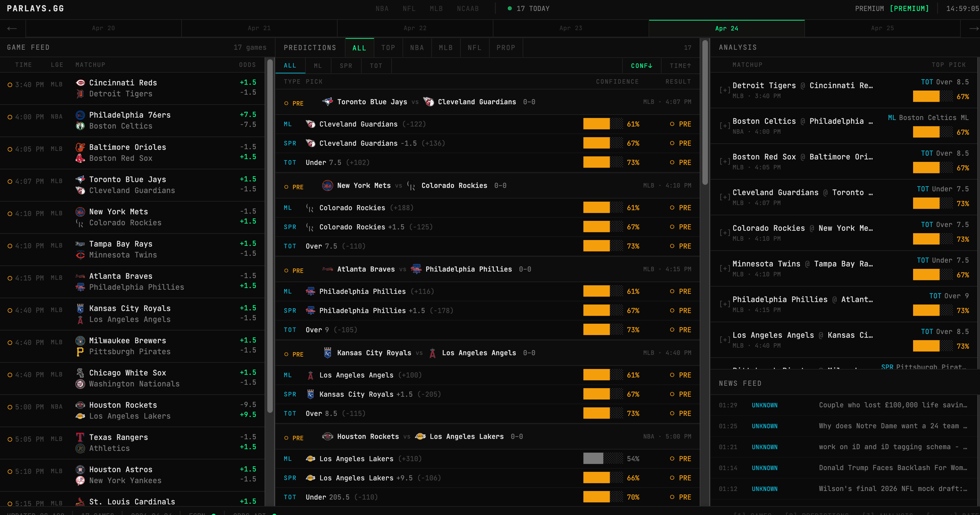
Task: Click the Chicago White Sox logo
Action: pos(80,373)
